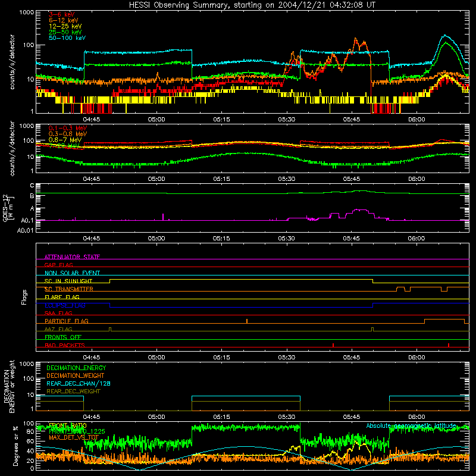Click the ATTENUATOR_STATE flag label
The width and height of the screenshot is (476, 476).
click(x=72, y=257)
